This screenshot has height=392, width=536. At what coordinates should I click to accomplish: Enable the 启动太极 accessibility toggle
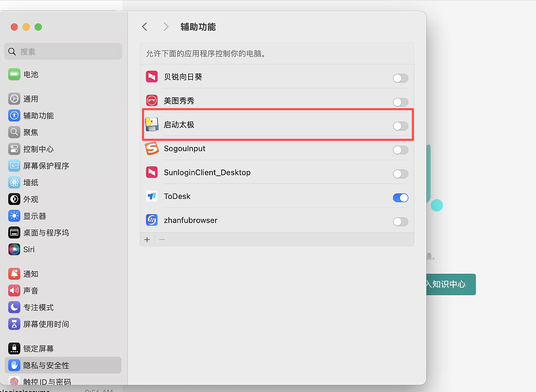pos(400,126)
